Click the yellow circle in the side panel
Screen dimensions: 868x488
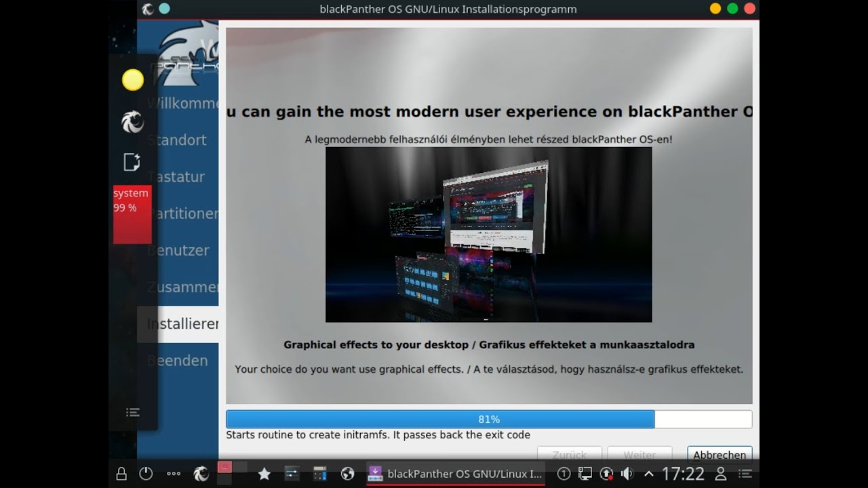click(133, 80)
